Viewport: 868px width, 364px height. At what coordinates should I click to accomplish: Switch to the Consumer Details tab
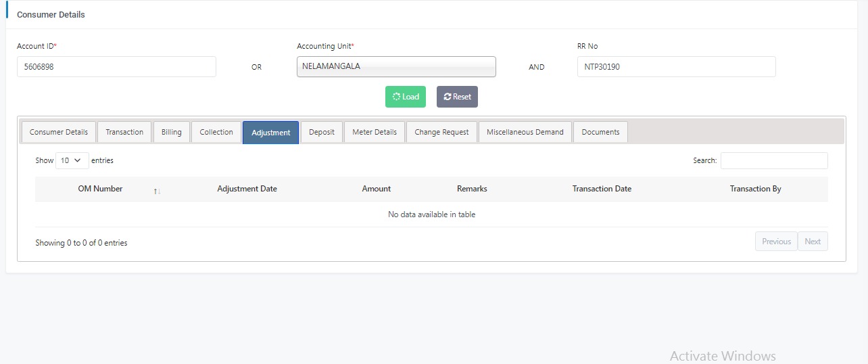pos(59,133)
